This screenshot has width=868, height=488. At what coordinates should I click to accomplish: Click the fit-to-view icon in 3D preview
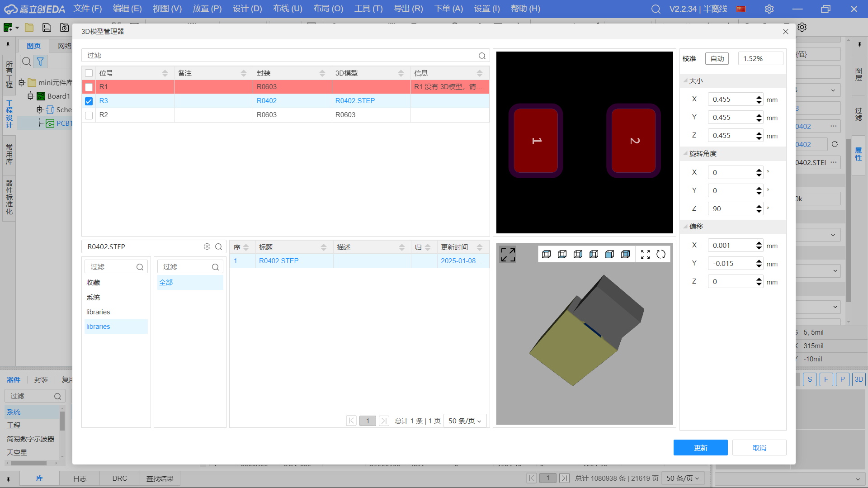click(646, 254)
